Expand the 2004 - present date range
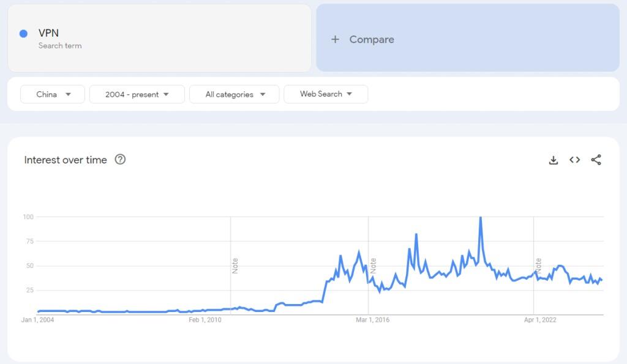 [x=137, y=94]
